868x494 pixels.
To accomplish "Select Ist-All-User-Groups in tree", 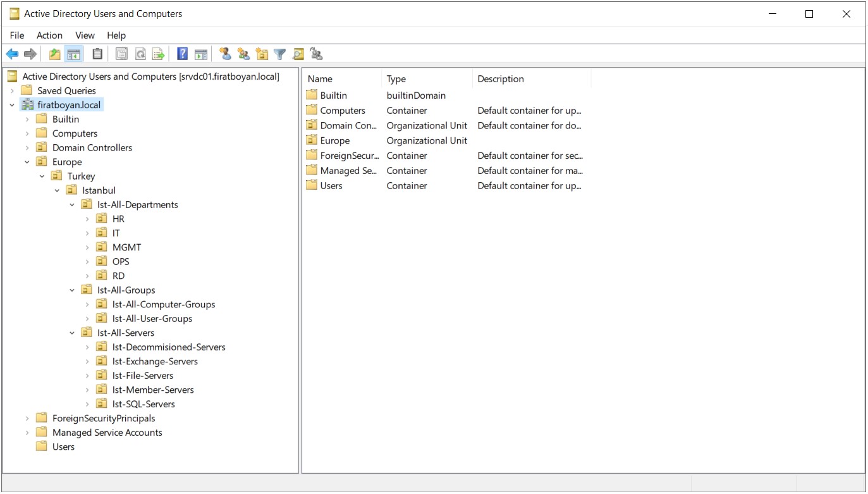I will tap(152, 319).
